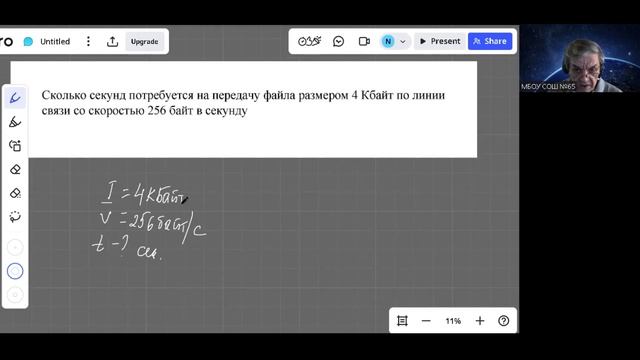Click the 11% zoom level indicator
This screenshot has height=360, width=640.
[453, 321]
